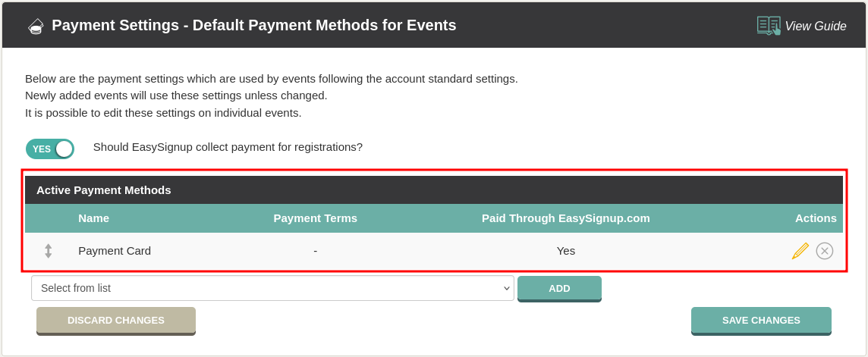Open the View Guide link text

pos(816,26)
